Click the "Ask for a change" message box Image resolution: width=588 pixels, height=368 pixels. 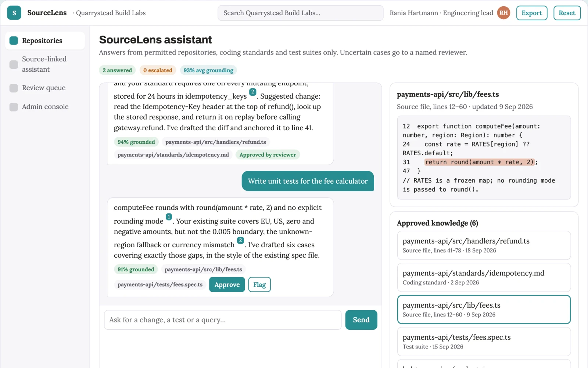pyautogui.click(x=223, y=320)
